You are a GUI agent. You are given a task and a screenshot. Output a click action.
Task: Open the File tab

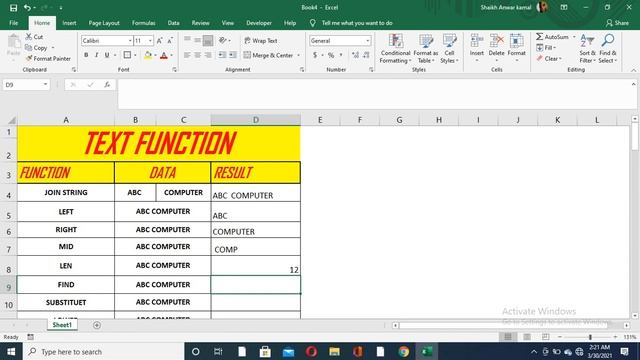[13, 23]
